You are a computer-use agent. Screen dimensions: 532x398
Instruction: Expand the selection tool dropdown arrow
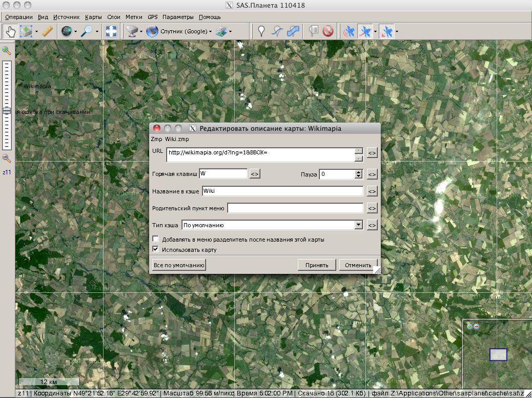tap(36, 31)
